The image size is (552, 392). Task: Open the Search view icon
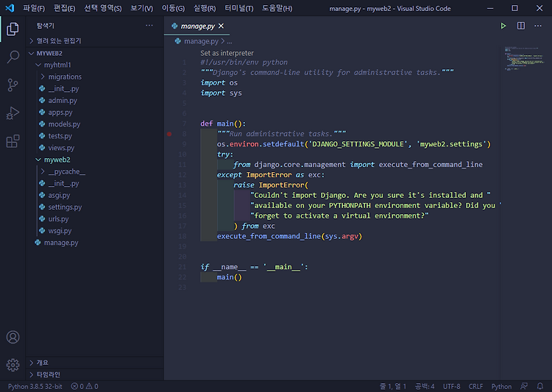pos(13,57)
